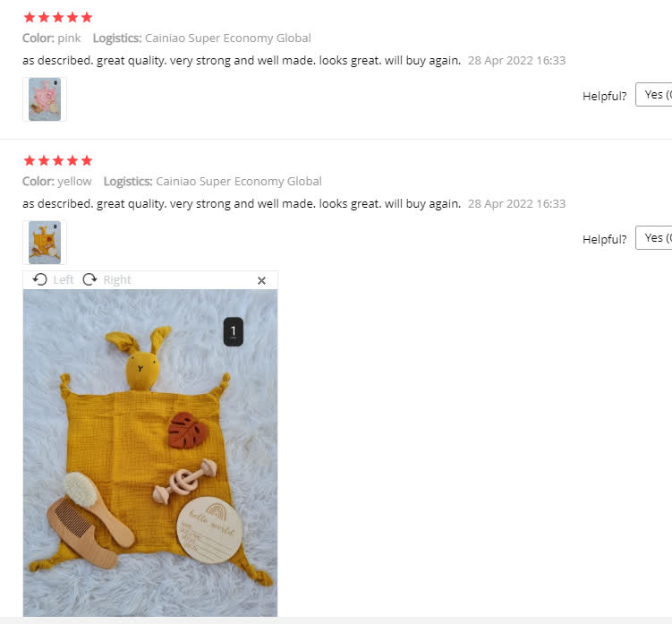Click the pink review's star rating

tap(58, 17)
